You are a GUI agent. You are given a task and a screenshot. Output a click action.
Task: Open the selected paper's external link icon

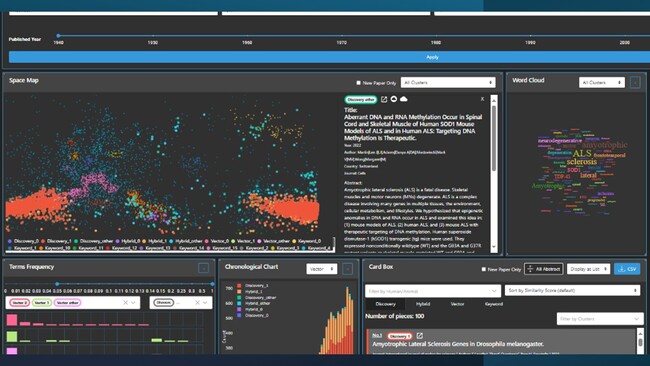tap(384, 99)
